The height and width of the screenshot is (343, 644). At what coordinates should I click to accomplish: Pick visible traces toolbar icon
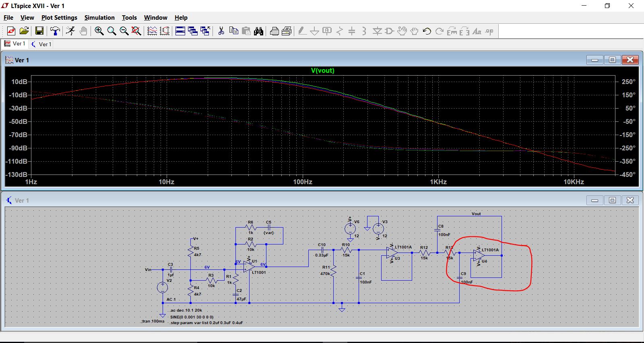152,31
